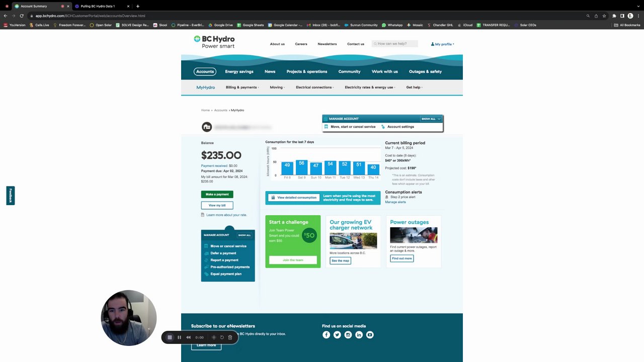Open Outages & safety nav item

(x=425, y=71)
